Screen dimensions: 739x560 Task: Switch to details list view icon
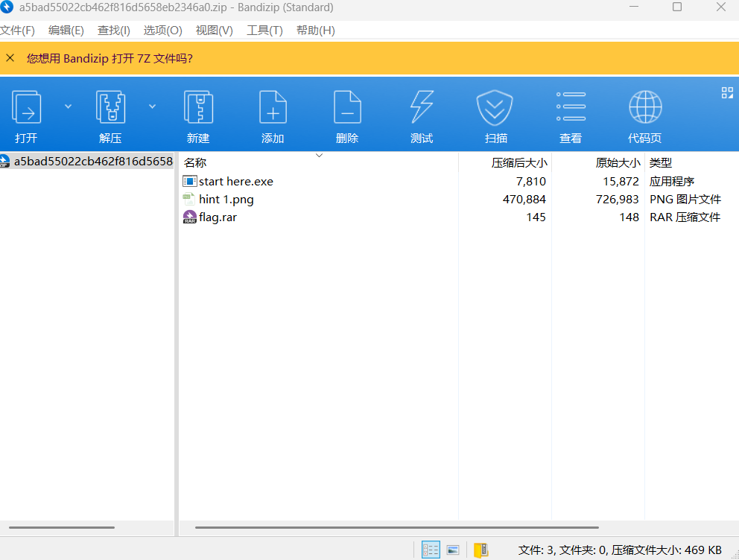(431, 550)
